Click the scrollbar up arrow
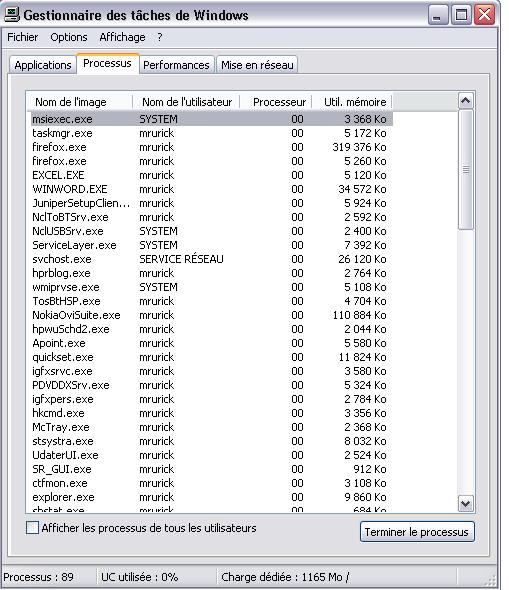Viewport: 509px width, 590px height. pyautogui.click(x=465, y=100)
